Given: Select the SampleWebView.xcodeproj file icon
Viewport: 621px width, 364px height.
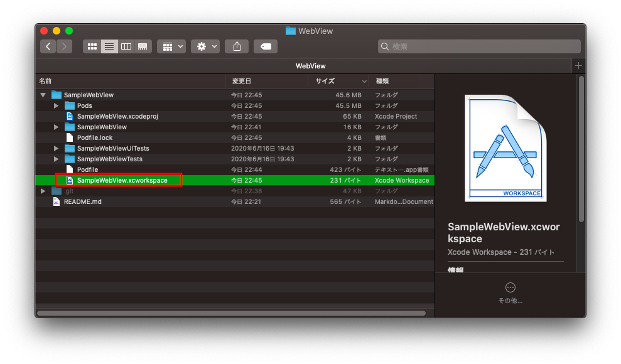Looking at the screenshot, I should click(70, 116).
